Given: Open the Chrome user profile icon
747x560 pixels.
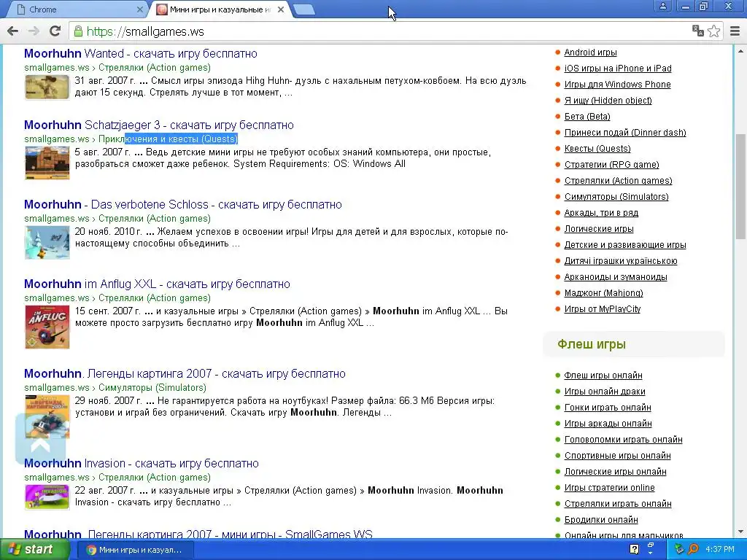Looking at the screenshot, I should (662, 6).
